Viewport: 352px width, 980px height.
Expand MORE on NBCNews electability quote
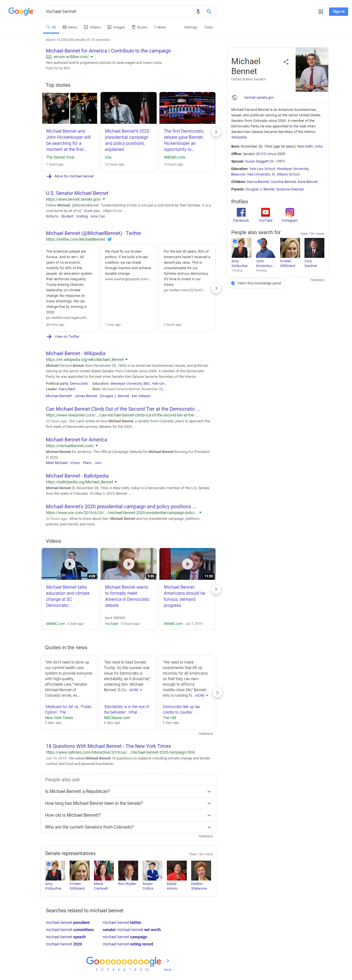(135, 690)
